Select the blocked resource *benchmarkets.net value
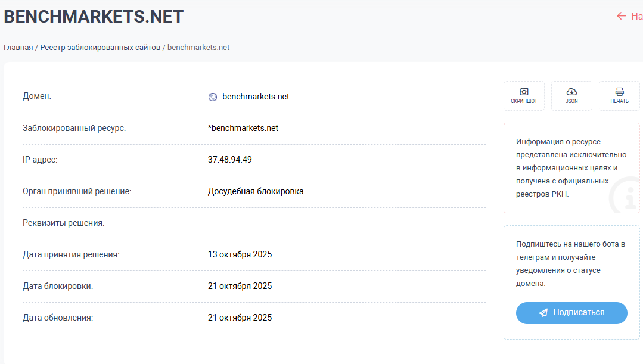This screenshot has height=364, width=643. tap(243, 128)
